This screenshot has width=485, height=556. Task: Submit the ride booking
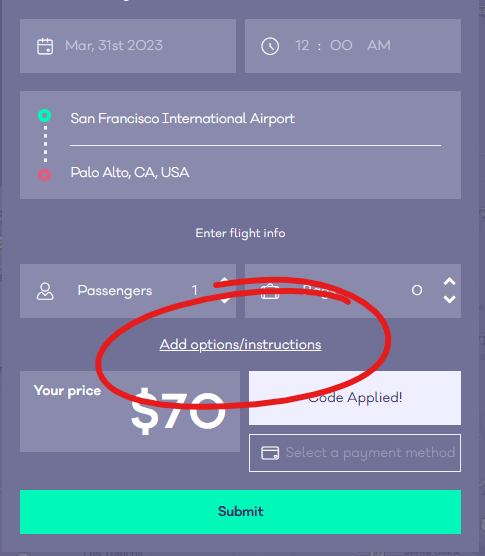tap(240, 512)
